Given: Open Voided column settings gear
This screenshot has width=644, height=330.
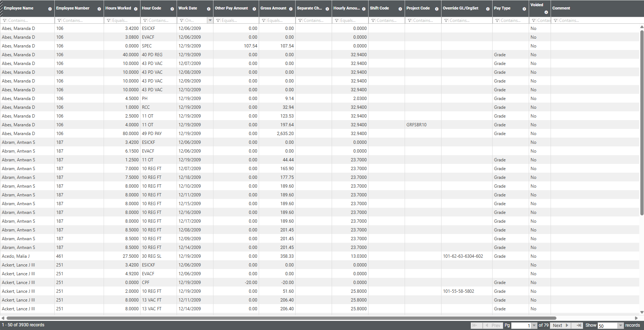Looking at the screenshot, I should click(546, 12).
